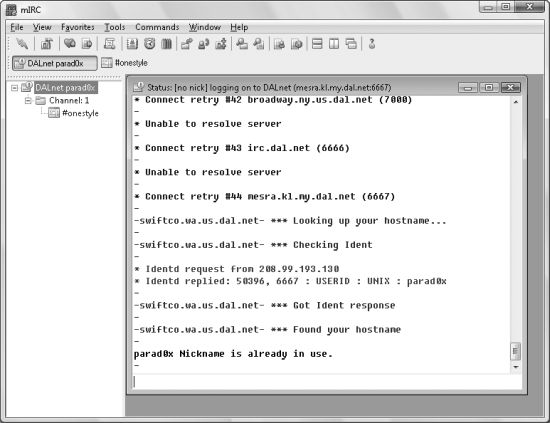The height and width of the screenshot is (423, 550).
Task: Open the URLs List toolbar icon
Action: [x=297, y=44]
